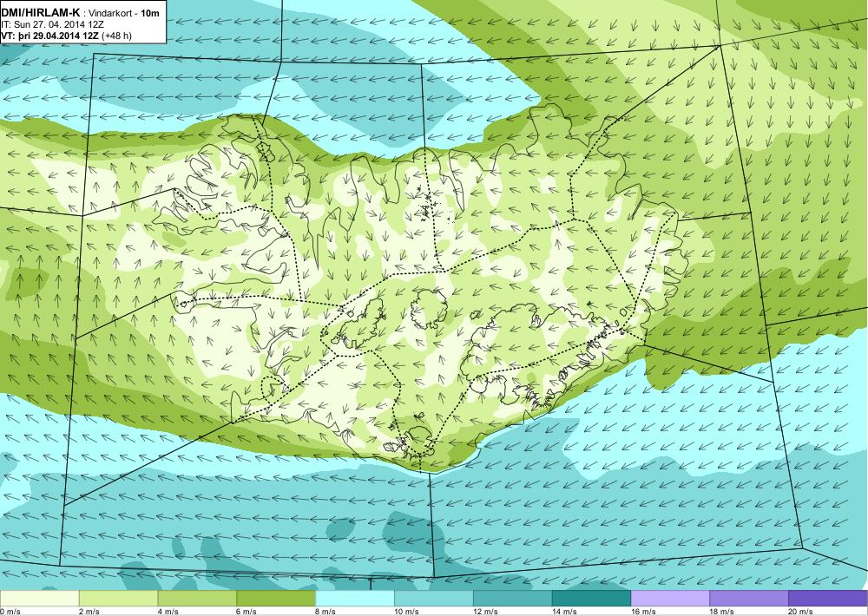Pick the light lavender 16–18 m/s legend swatch
868x616 pixels.
point(670,599)
